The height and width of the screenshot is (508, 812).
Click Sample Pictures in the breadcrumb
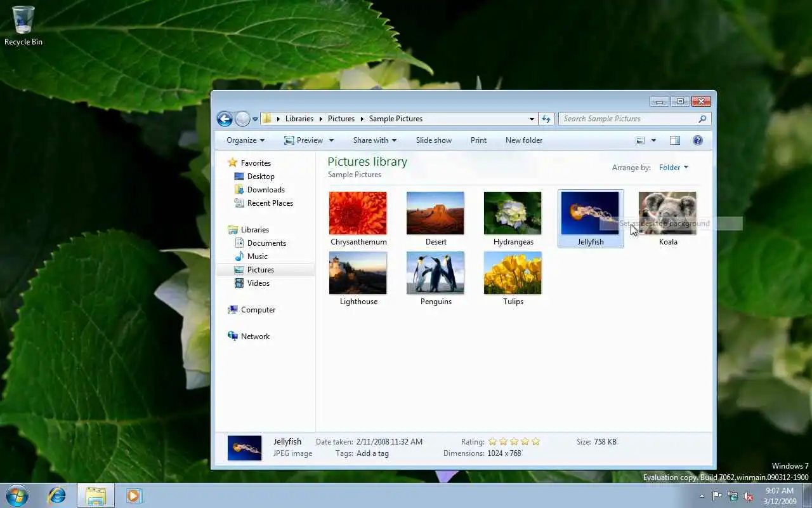click(396, 119)
